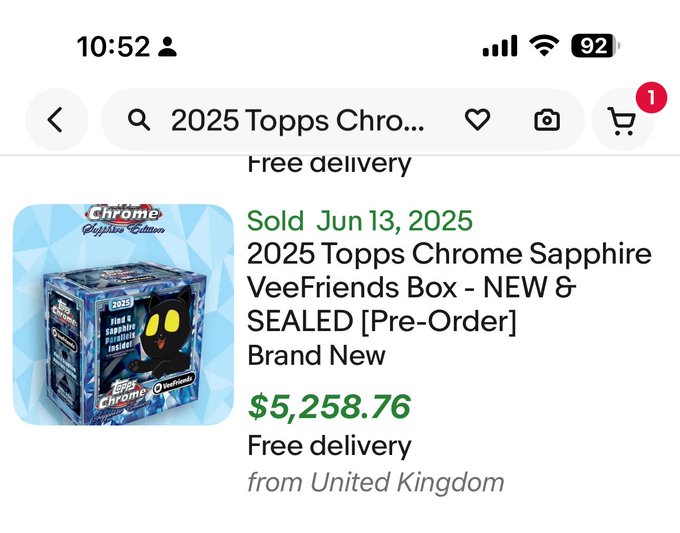The image size is (680, 533).
Task: Click the 10:52 clock in status bar
Action: pos(113,46)
